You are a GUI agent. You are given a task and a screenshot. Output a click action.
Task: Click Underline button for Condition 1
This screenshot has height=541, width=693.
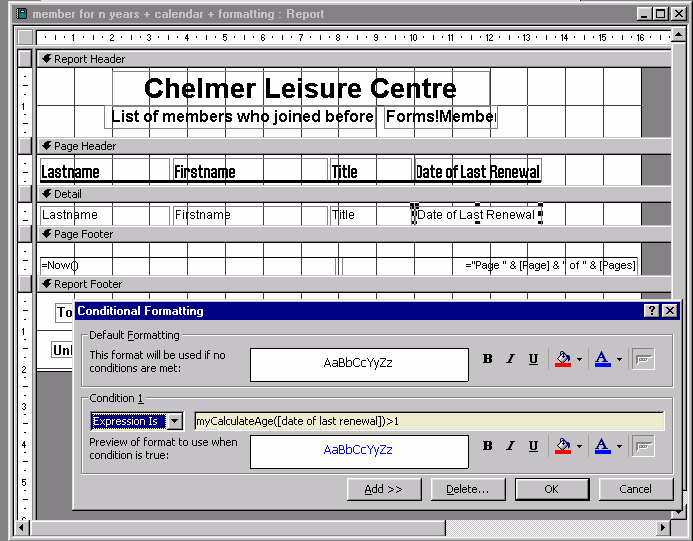coord(533,447)
